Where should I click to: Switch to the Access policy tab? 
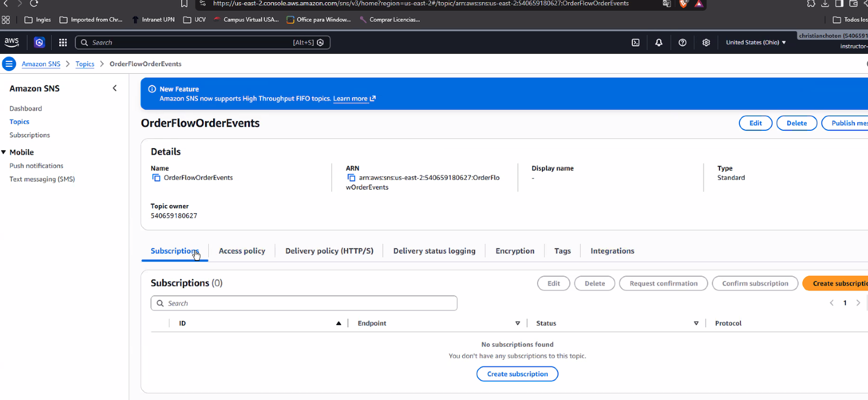pyautogui.click(x=242, y=251)
